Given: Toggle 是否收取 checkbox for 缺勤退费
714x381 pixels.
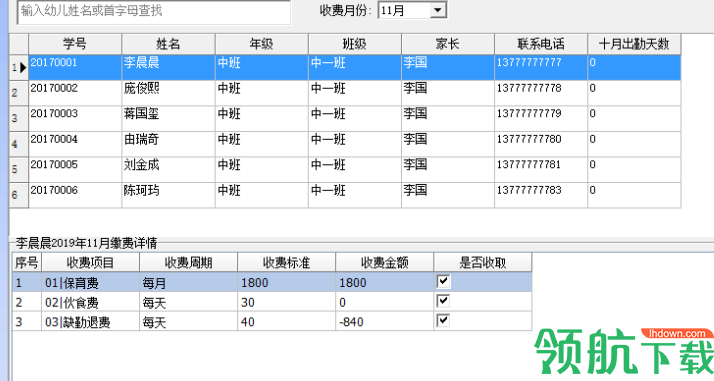Looking at the screenshot, I should 443,320.
